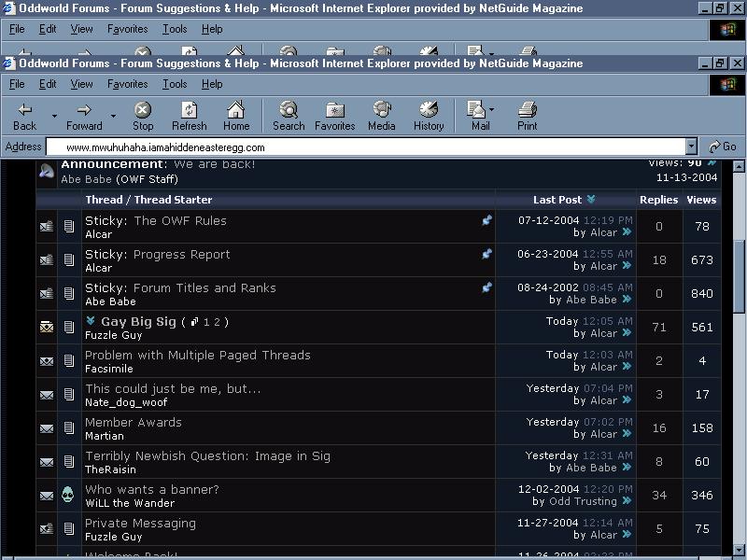Open the Favorites pane
This screenshot has width=747, height=560.
point(334,116)
